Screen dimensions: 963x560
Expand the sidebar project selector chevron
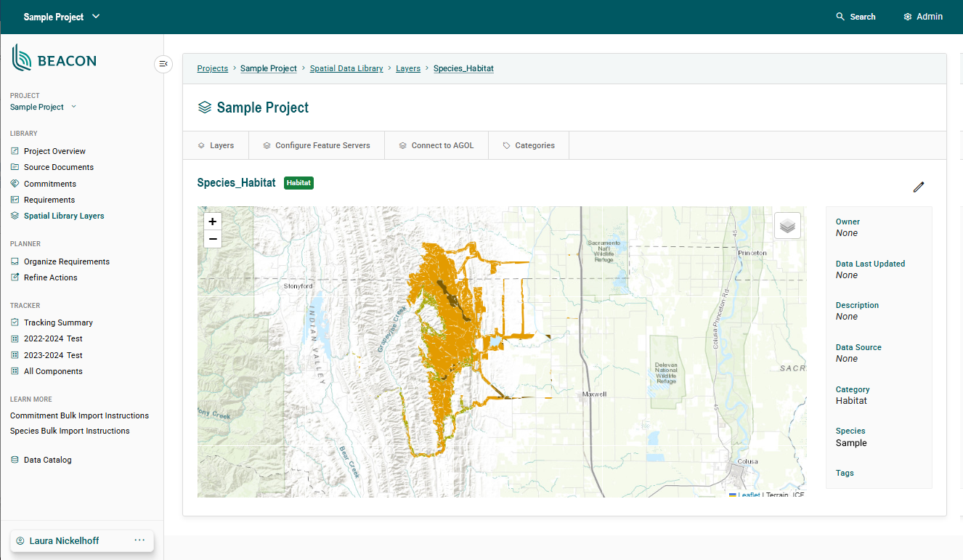click(x=73, y=107)
